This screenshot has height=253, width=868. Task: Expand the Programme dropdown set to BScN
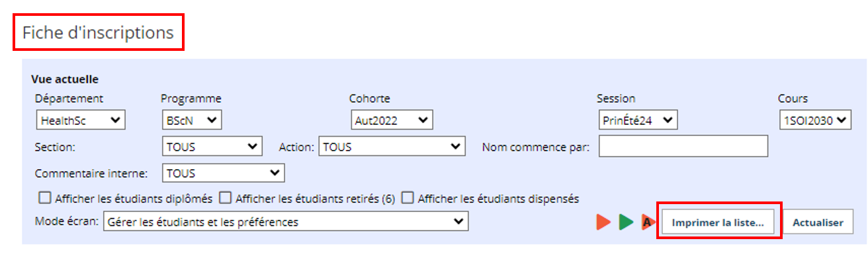click(x=192, y=120)
